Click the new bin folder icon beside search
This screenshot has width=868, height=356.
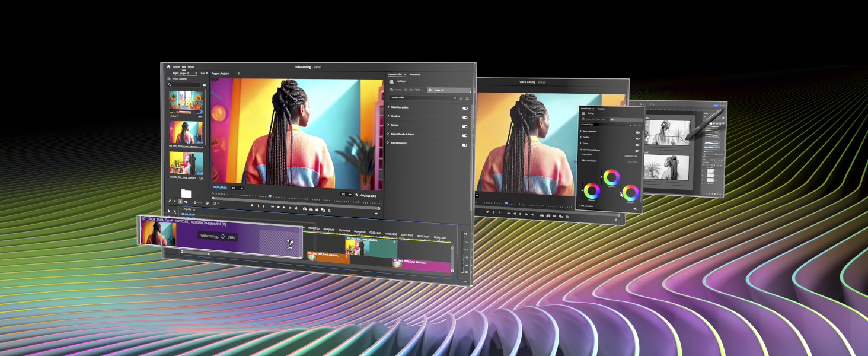tap(204, 85)
